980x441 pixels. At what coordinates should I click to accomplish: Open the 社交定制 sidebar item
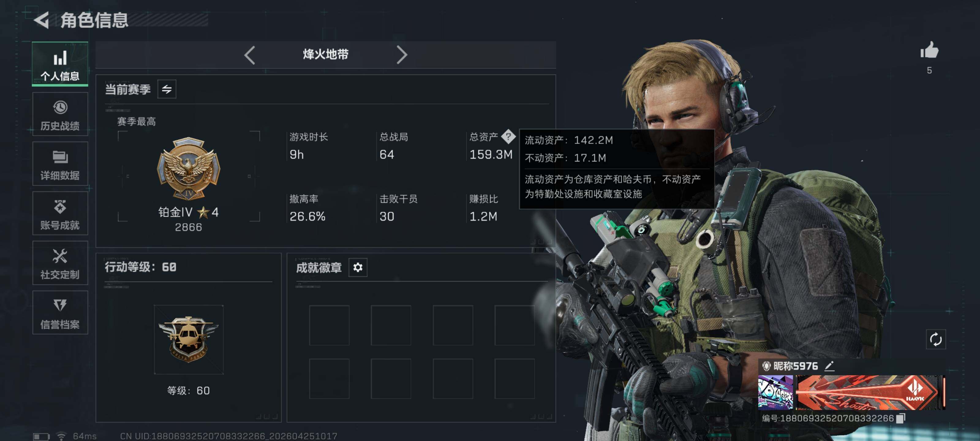point(60,263)
